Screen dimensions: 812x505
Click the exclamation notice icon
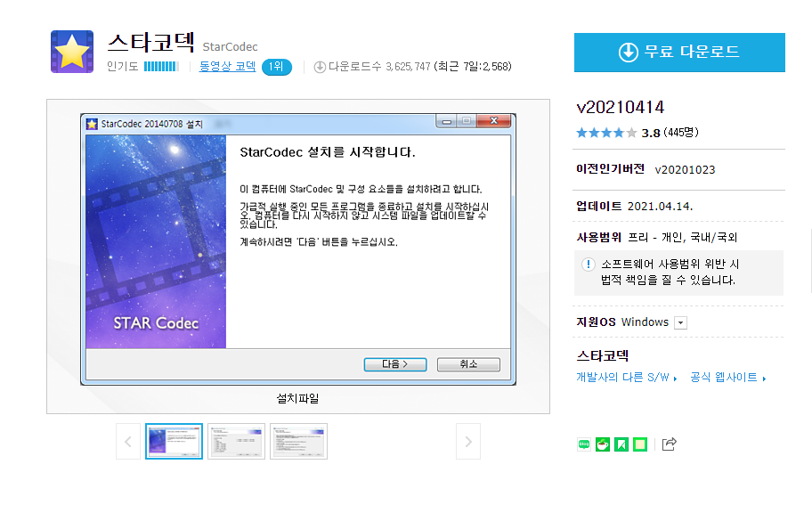(588, 265)
